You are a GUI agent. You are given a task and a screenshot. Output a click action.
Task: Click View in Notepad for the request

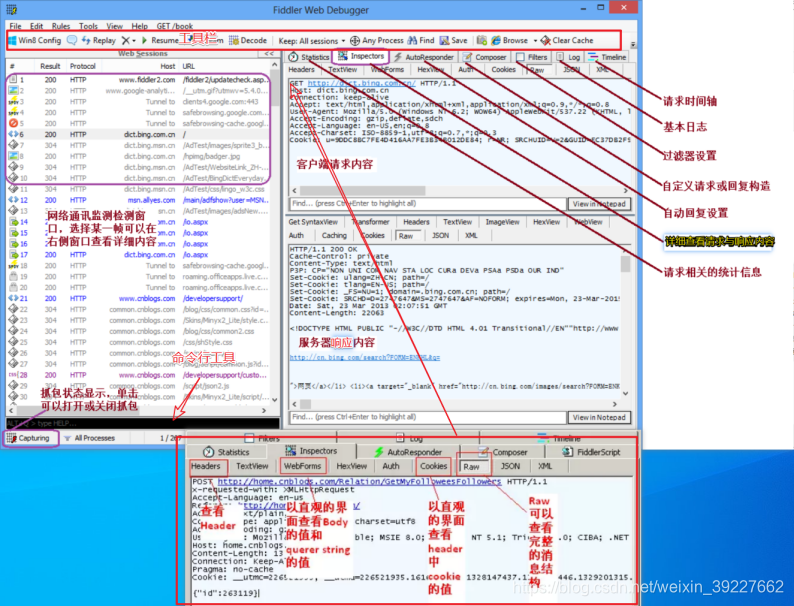point(599,204)
